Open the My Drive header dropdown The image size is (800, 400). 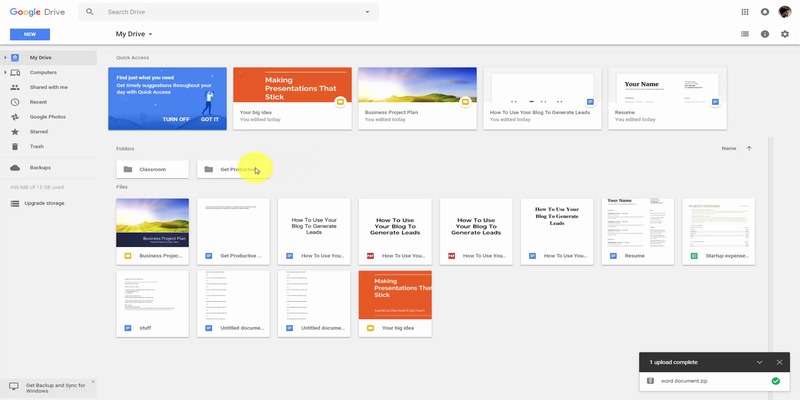(150, 34)
